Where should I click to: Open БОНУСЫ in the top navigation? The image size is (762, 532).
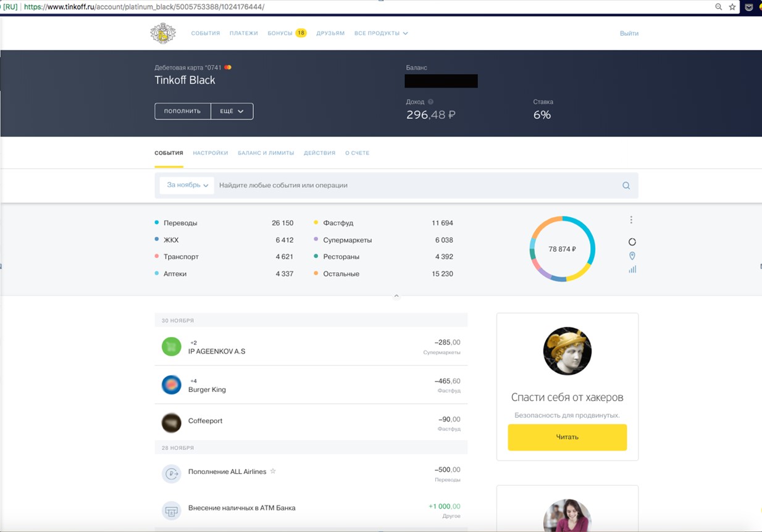click(x=280, y=33)
